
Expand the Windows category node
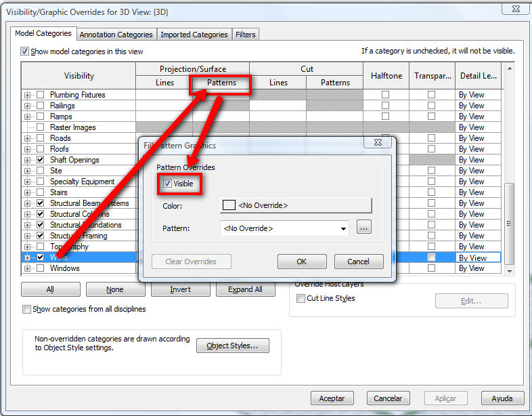pos(28,268)
